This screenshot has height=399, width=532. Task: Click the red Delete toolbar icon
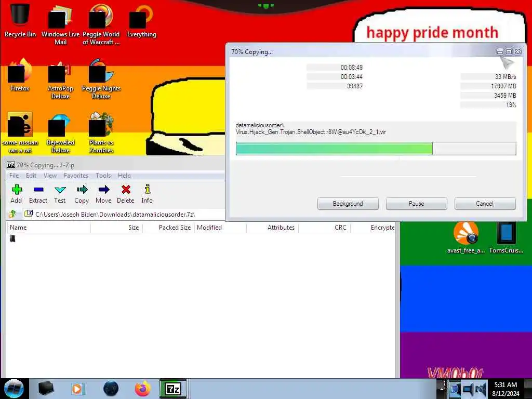pyautogui.click(x=126, y=194)
